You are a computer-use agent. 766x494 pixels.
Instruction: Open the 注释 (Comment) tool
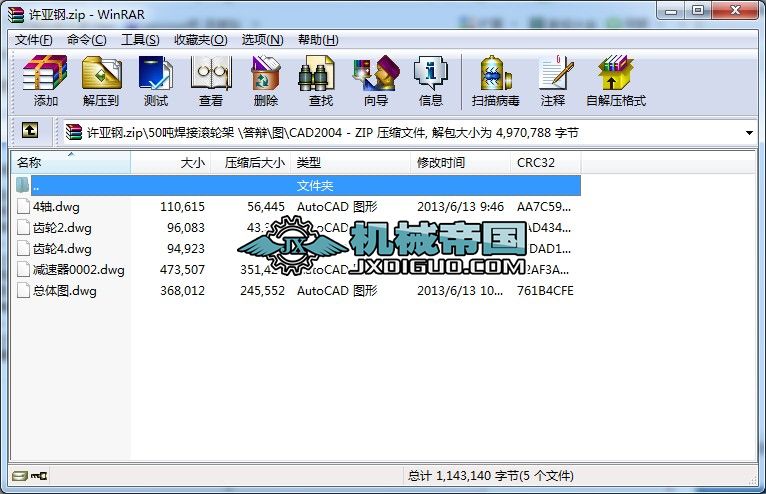553,81
